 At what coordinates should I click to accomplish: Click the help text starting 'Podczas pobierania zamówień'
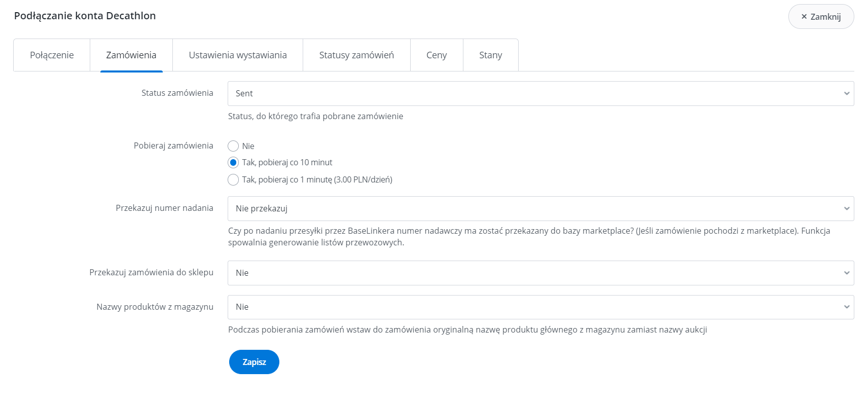click(x=467, y=330)
